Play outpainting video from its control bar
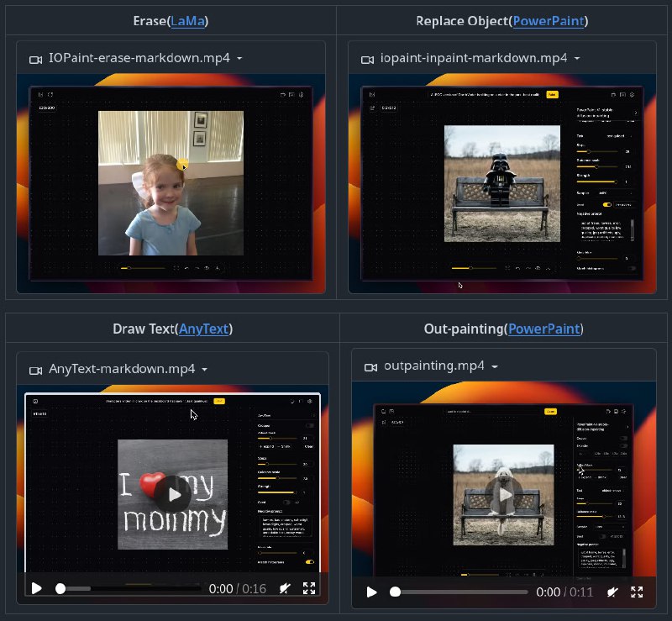The height and width of the screenshot is (621, 672). click(371, 592)
